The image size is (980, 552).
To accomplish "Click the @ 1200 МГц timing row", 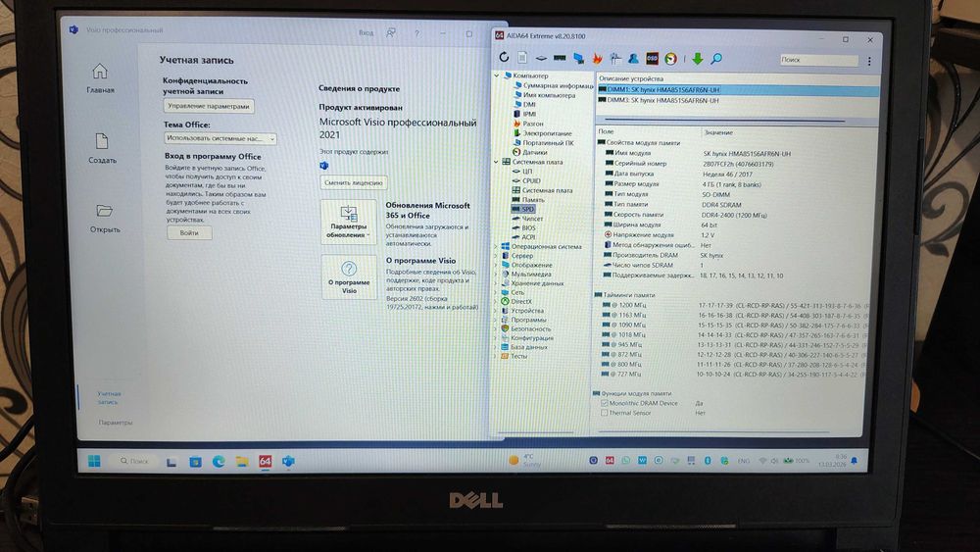I will [734, 305].
